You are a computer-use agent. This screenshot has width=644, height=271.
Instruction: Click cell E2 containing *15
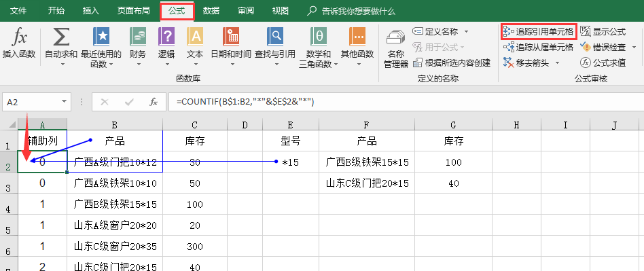click(x=291, y=162)
